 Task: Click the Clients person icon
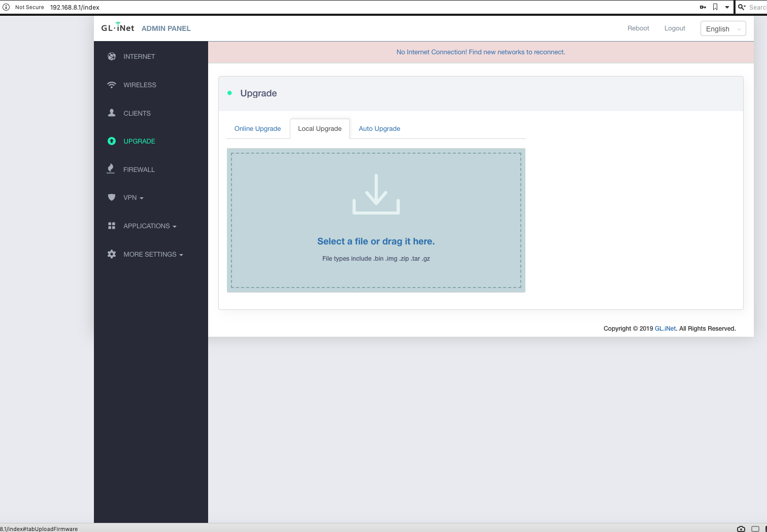click(112, 113)
